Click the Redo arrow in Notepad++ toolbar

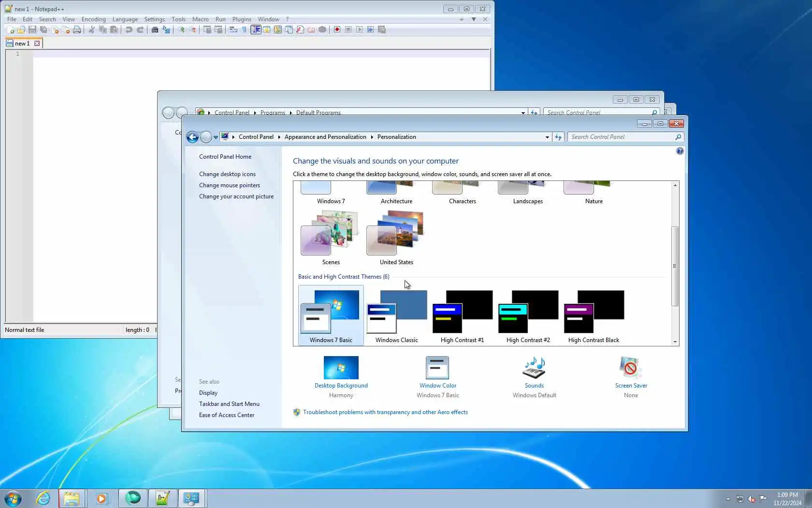(x=140, y=30)
